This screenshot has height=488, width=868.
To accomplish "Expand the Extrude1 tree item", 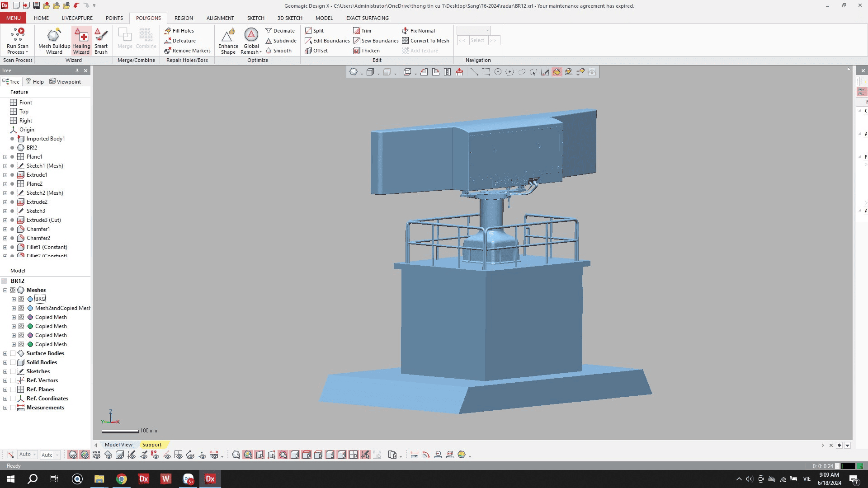I will [x=5, y=175].
